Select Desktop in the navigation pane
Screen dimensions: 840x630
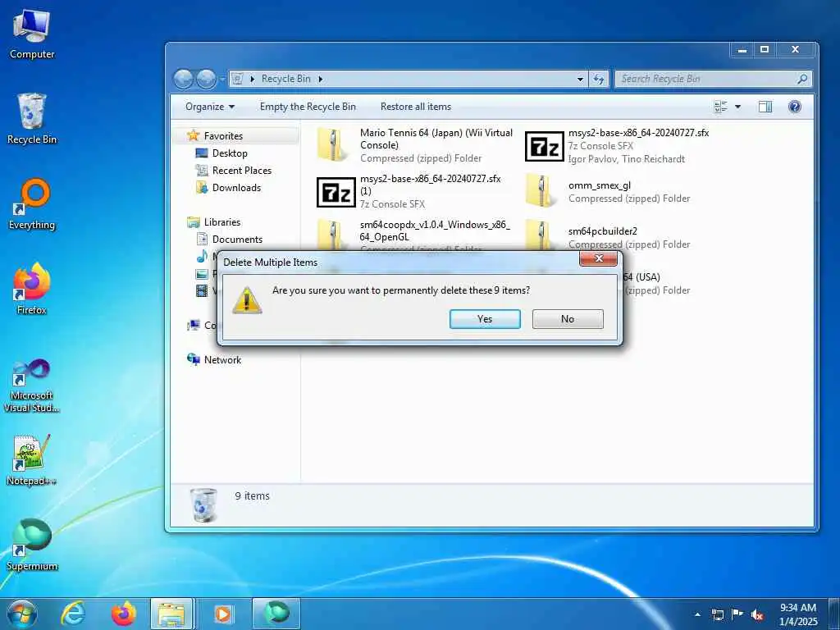pos(230,153)
